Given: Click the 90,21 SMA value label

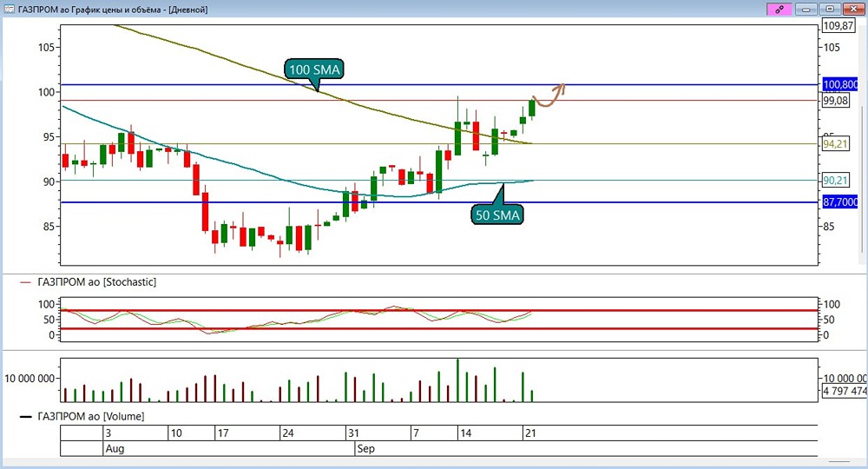Looking at the screenshot, I should click(x=835, y=181).
